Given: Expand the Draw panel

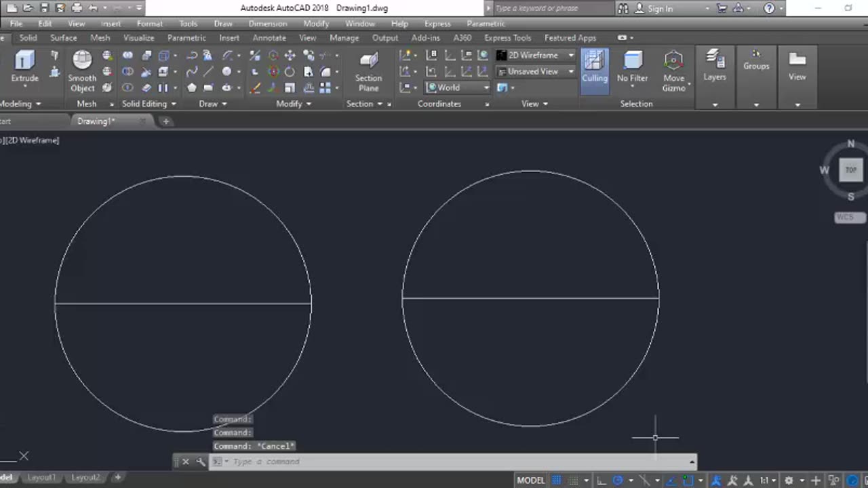Looking at the screenshot, I should 212,104.
